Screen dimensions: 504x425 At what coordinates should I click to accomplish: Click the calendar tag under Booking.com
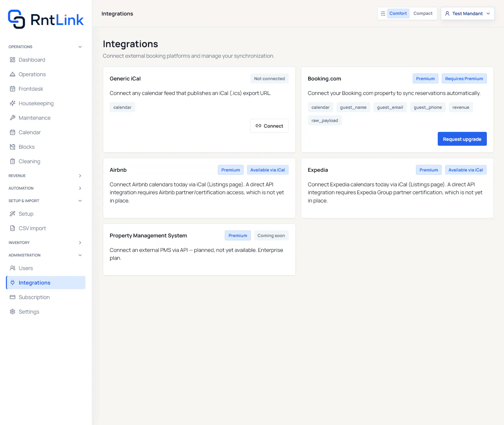(x=320, y=107)
